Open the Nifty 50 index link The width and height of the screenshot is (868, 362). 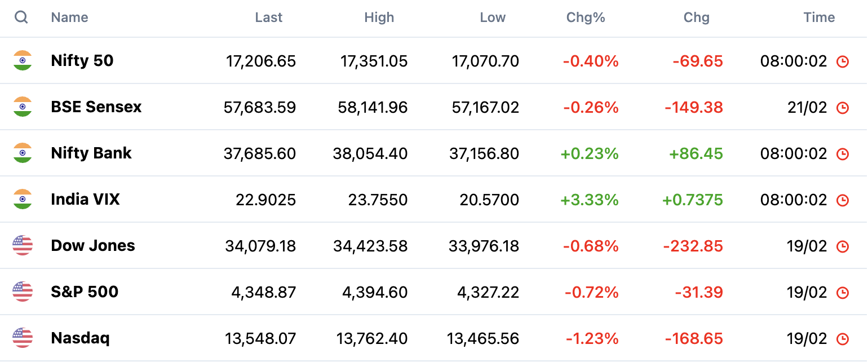[x=82, y=61]
